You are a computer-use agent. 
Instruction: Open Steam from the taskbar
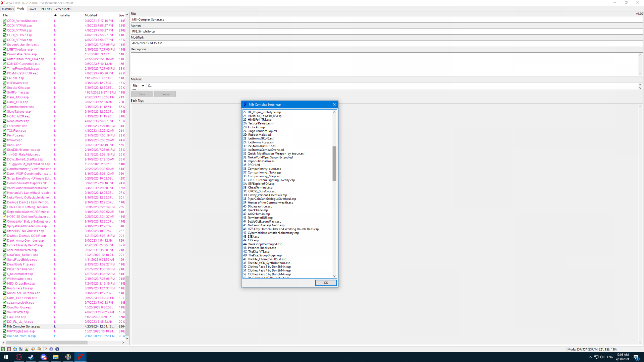(31, 357)
